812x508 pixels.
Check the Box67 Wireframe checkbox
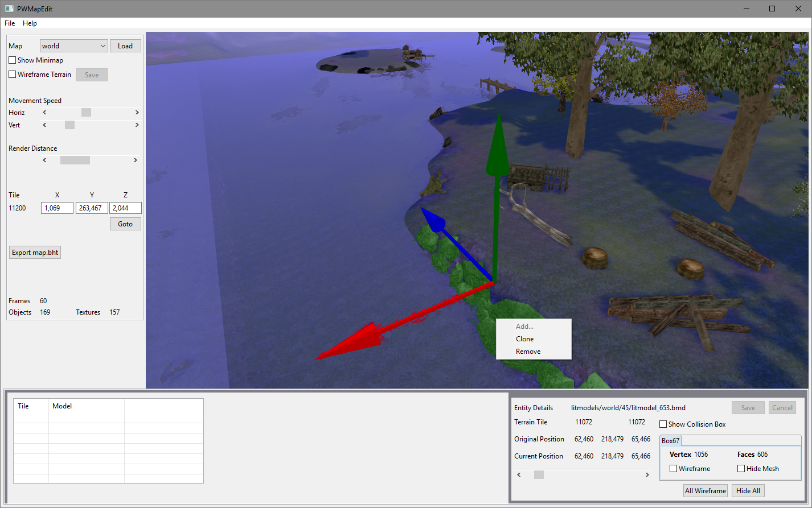click(674, 469)
